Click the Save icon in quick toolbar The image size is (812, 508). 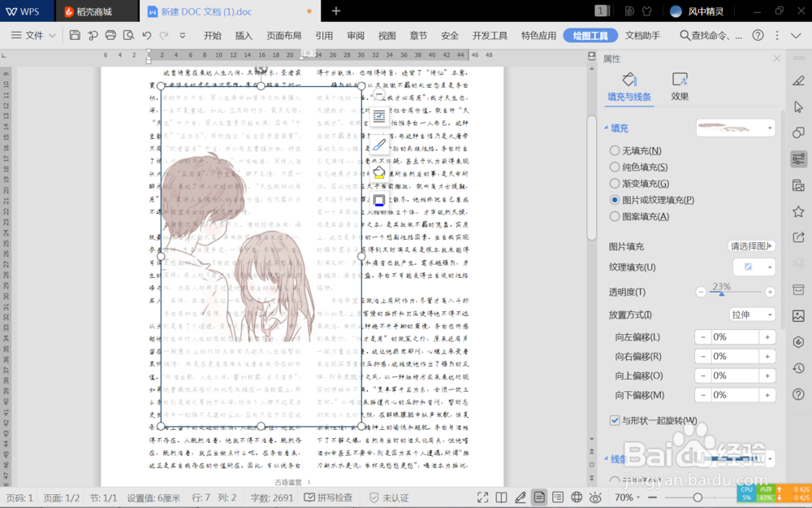pyautogui.click(x=75, y=35)
